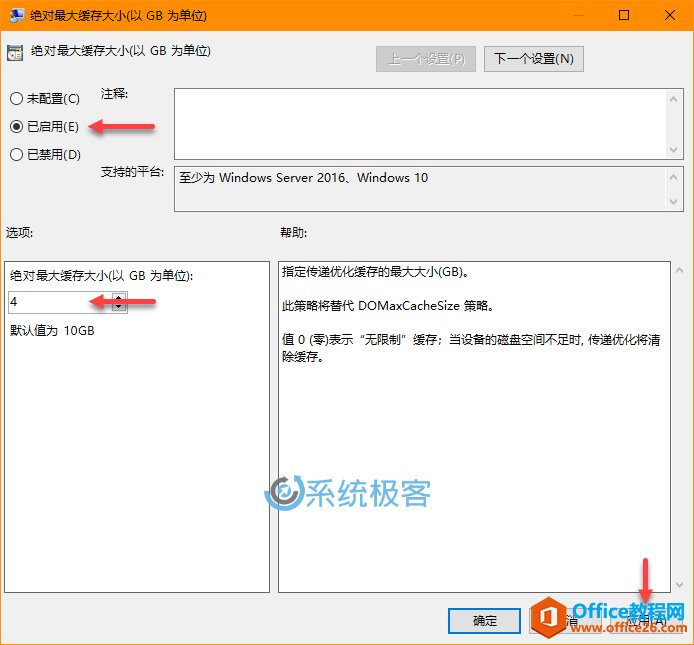This screenshot has width=694, height=645.
Task: Click the comment box scroll down arrow
Action: pyautogui.click(x=674, y=150)
